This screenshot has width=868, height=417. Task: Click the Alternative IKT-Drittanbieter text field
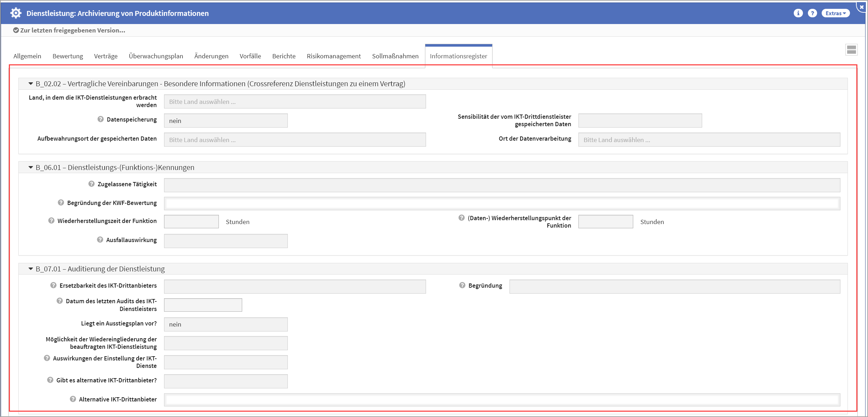pos(502,400)
